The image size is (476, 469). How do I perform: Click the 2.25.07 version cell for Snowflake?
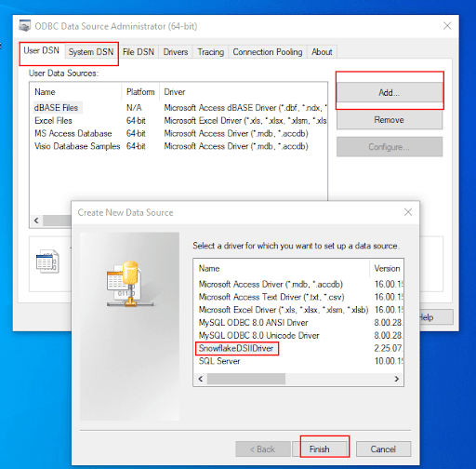(x=388, y=348)
